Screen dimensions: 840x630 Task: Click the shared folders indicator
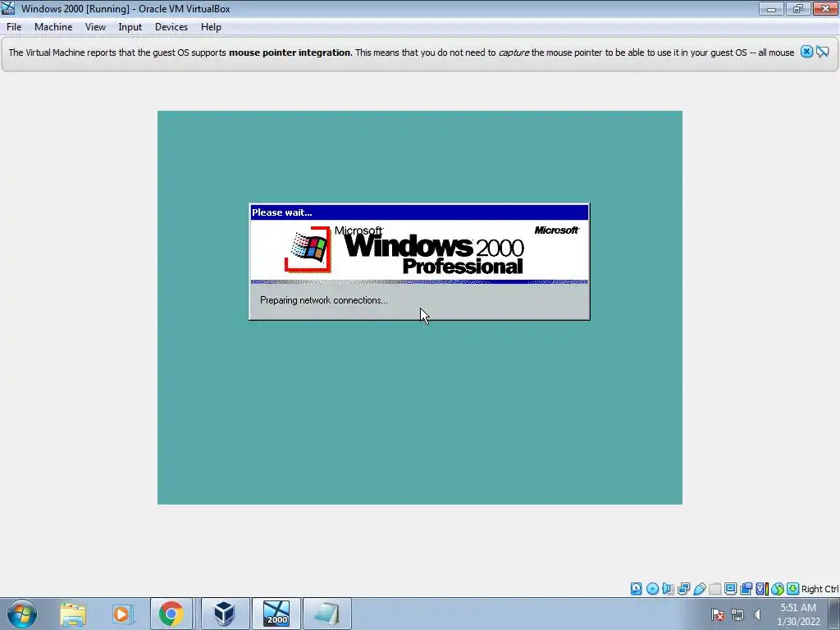point(714,589)
